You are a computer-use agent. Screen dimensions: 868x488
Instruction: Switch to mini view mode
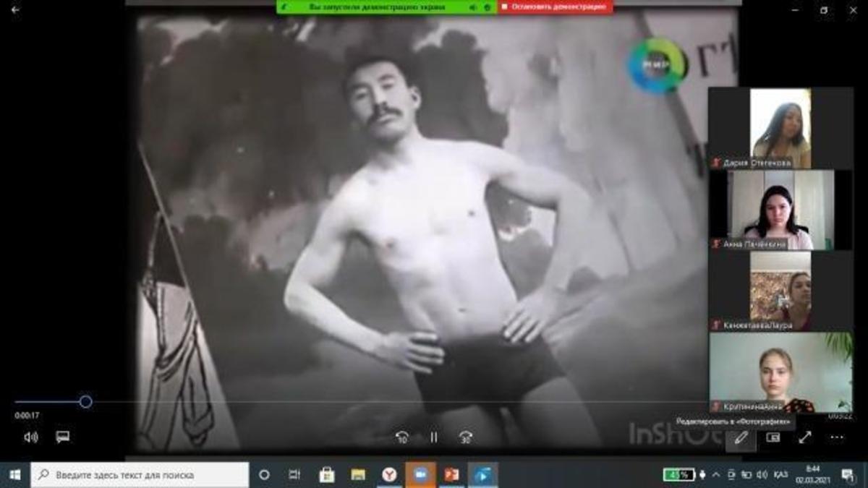pos(773,437)
